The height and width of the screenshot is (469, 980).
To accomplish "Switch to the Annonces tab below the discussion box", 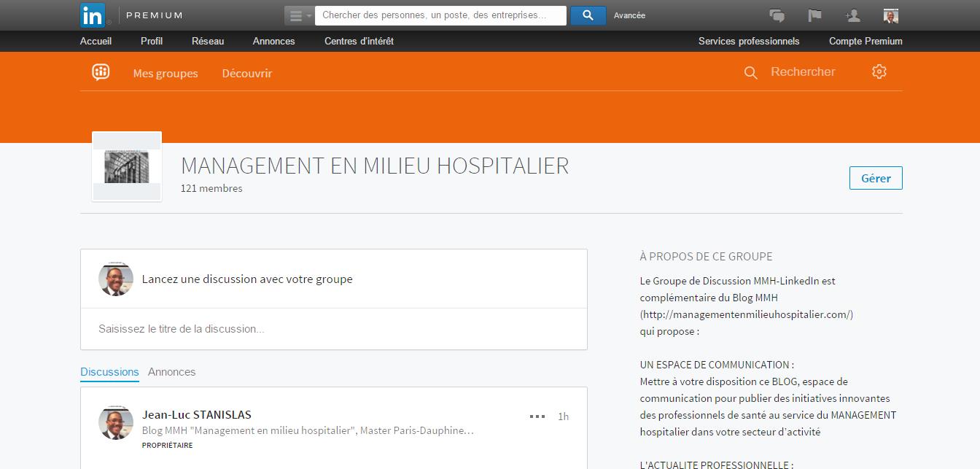I will point(171,372).
